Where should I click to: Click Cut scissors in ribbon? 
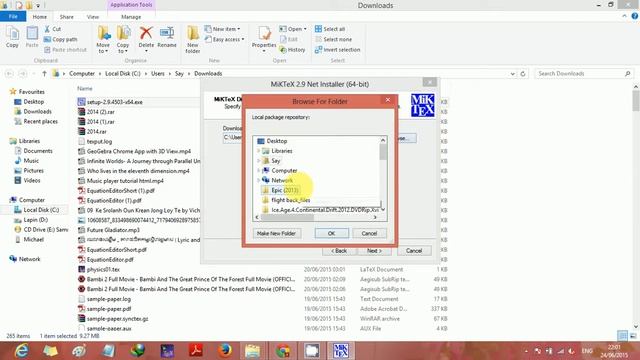pos(52,29)
